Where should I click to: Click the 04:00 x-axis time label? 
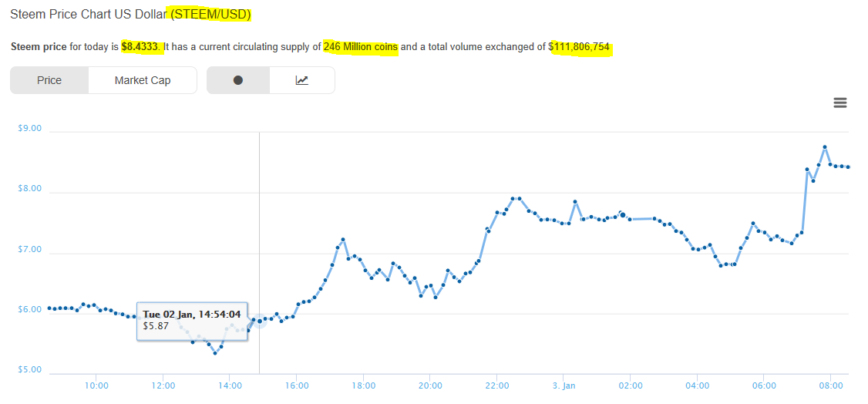click(x=698, y=385)
